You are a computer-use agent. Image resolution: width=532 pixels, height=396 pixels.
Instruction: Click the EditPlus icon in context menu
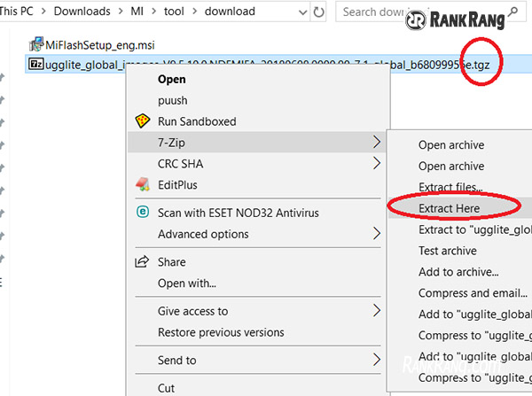143,184
